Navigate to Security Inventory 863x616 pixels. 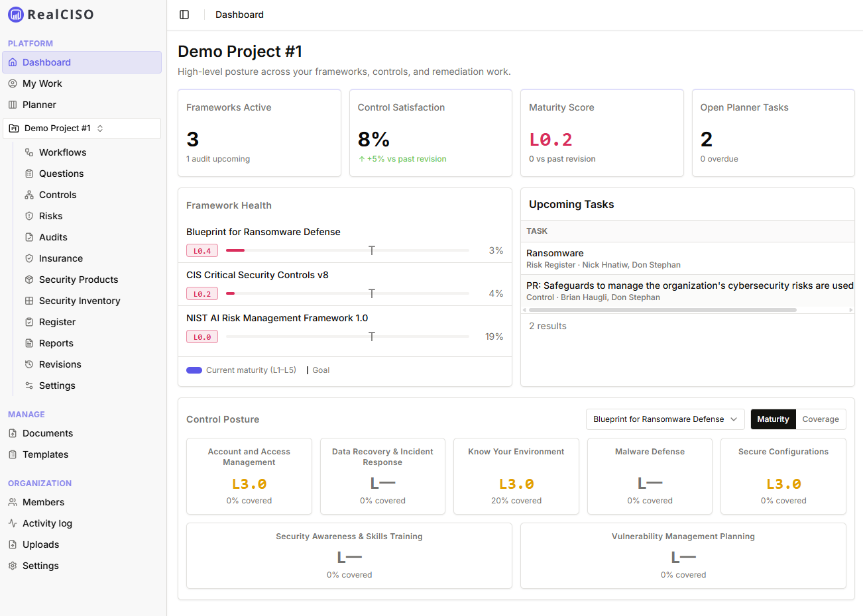pos(90,301)
